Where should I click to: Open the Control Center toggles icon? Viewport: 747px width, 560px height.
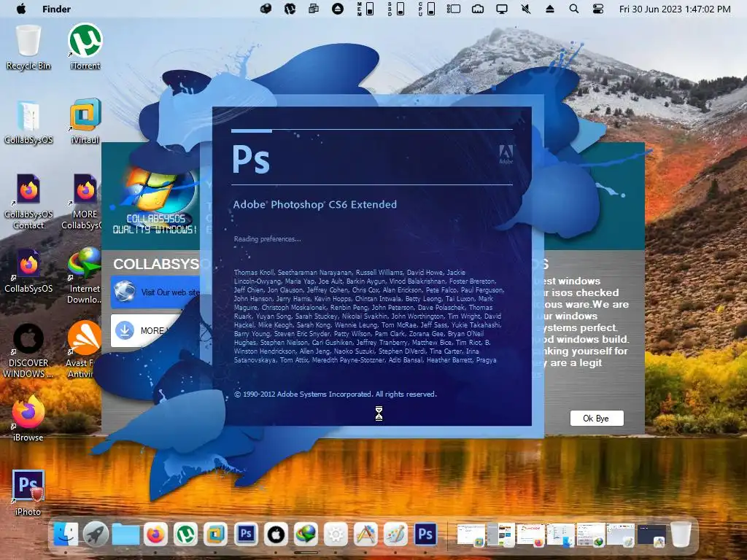pos(598,9)
